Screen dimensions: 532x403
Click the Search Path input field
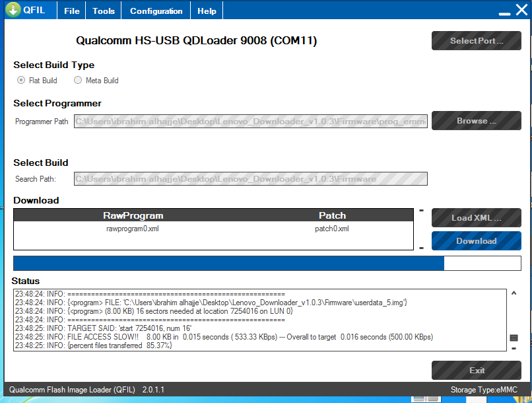coord(251,178)
